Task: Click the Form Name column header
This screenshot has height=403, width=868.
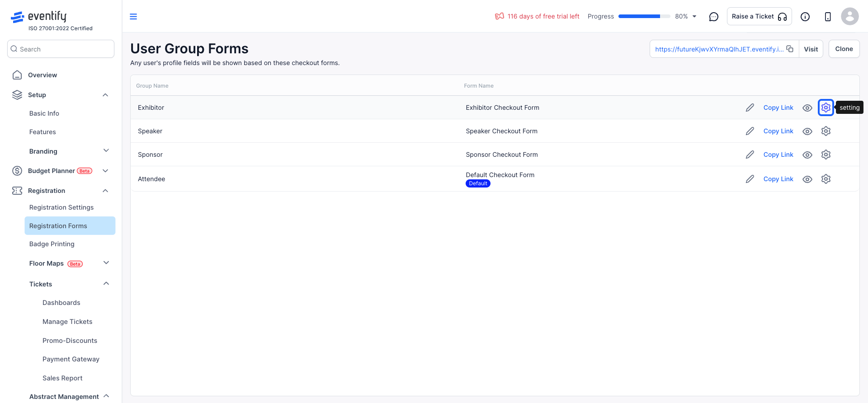Action: pyautogui.click(x=479, y=86)
